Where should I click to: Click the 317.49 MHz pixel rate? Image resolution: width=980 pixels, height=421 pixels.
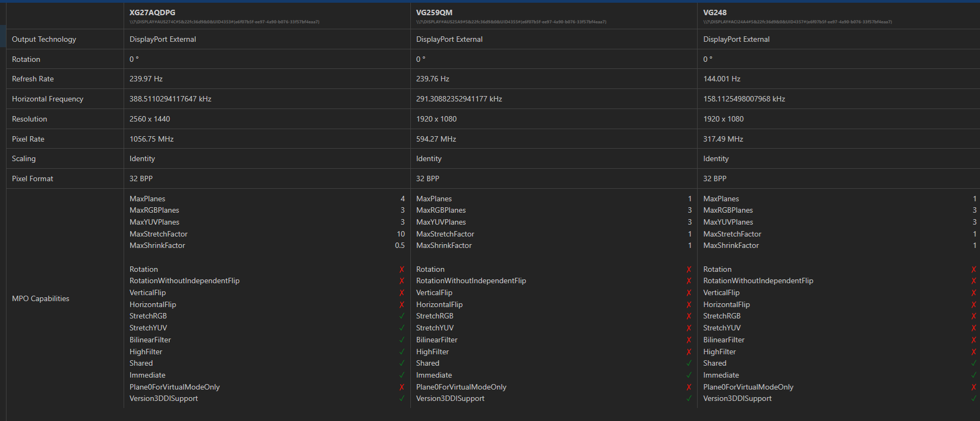pos(723,139)
